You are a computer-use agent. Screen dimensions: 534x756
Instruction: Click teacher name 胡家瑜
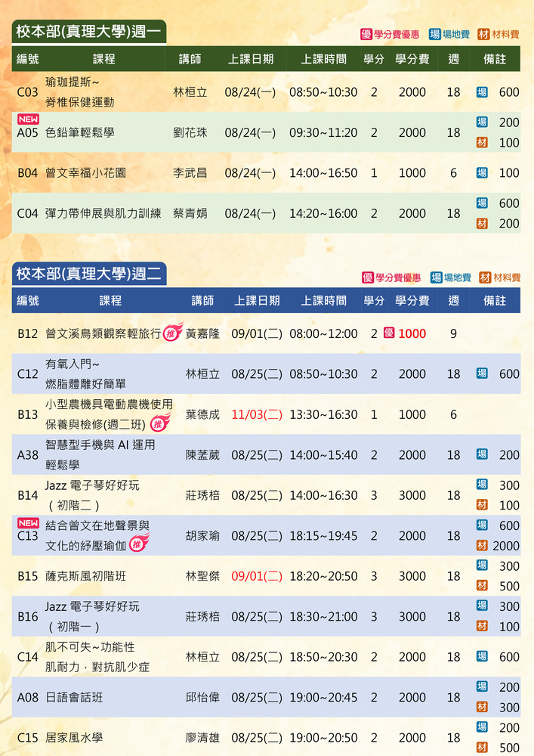click(x=202, y=536)
